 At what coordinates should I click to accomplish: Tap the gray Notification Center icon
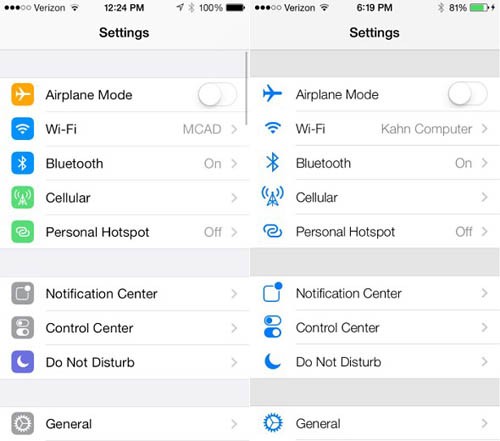click(x=22, y=293)
